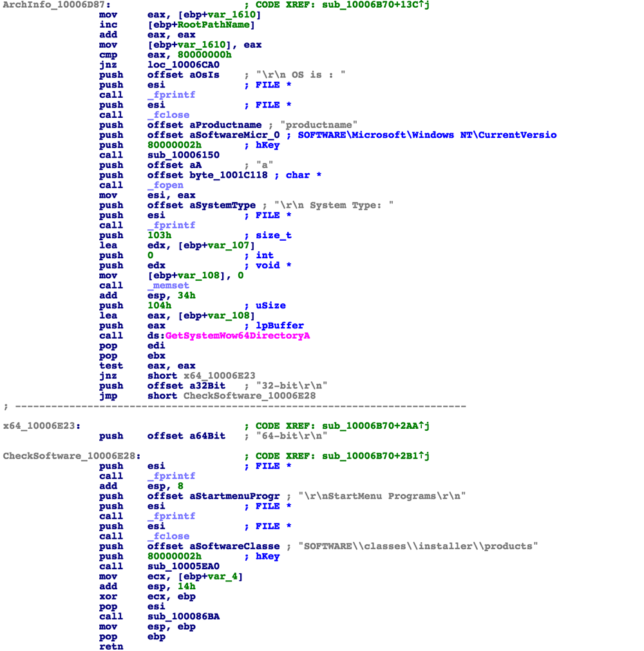Jump to loc_10006CA0 operand

(x=184, y=65)
